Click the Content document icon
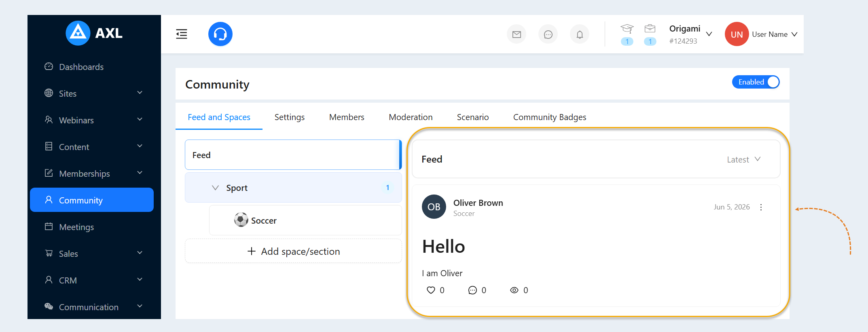 [49, 146]
